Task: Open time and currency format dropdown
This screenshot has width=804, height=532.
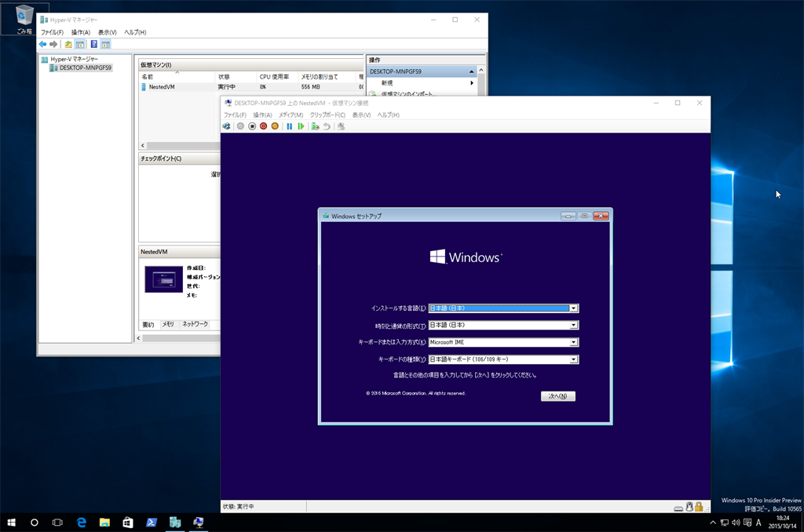Action: point(574,325)
